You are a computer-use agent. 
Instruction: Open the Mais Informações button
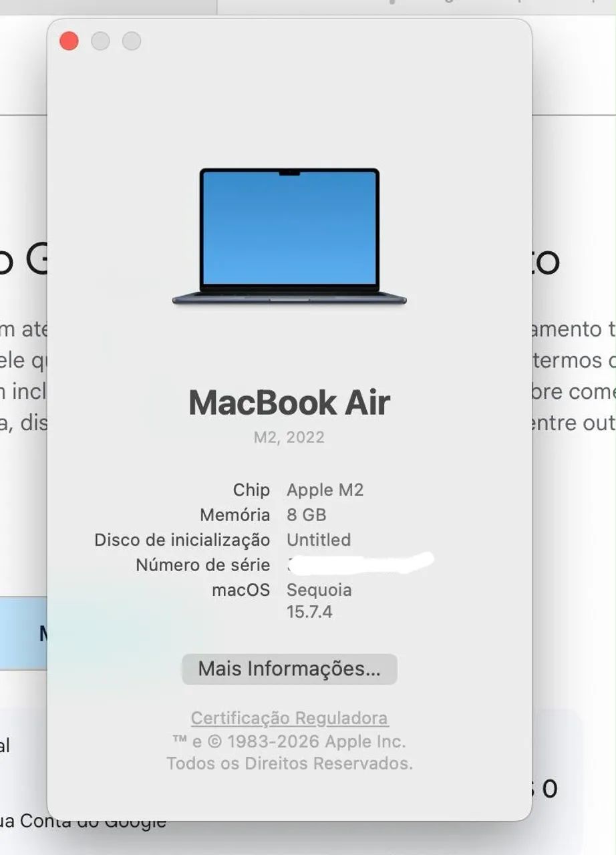tap(289, 669)
